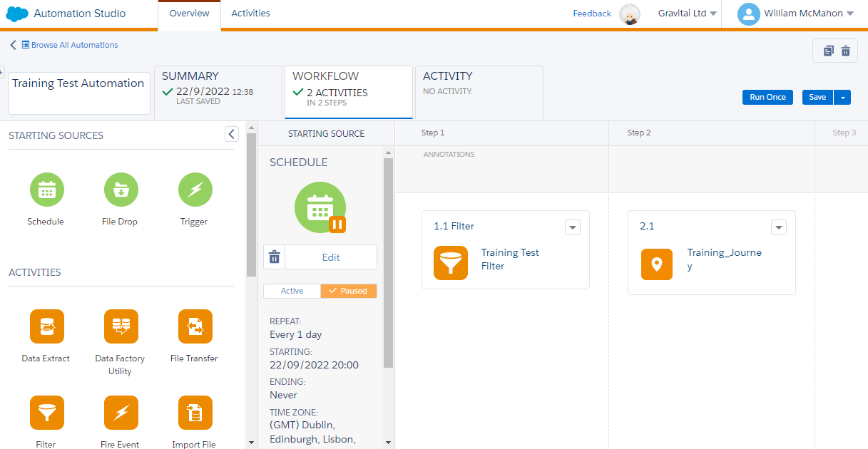Select the Import File activity

194,413
